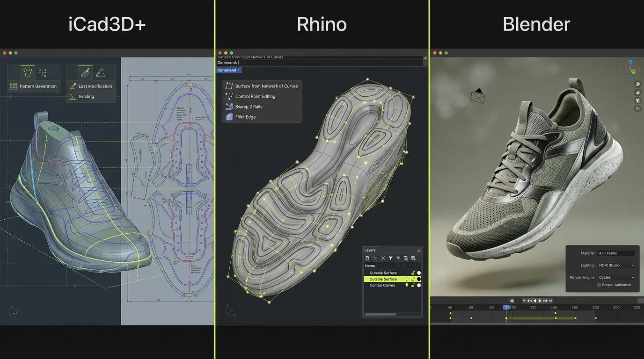
Task: Play animation in reverse
Action: [x=535, y=301]
